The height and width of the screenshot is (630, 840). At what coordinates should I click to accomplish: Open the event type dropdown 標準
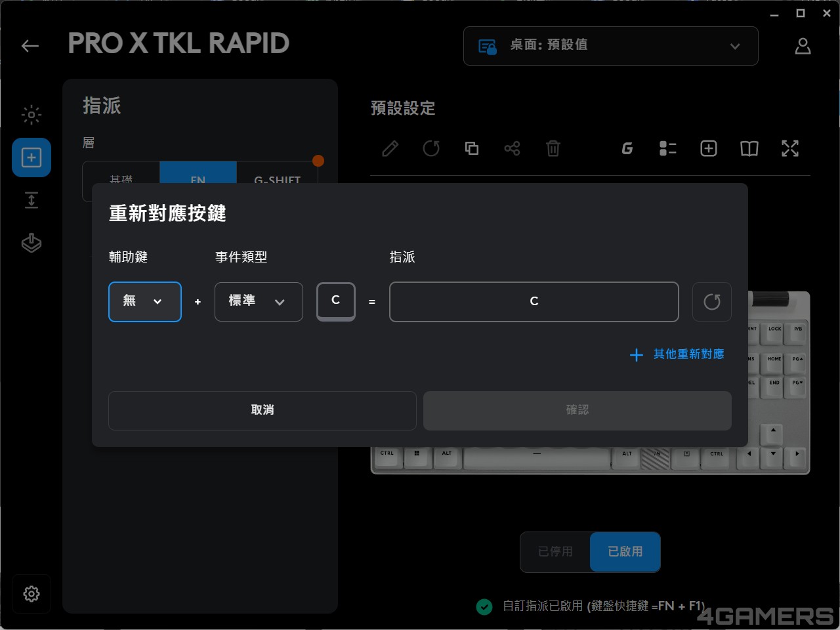point(259,302)
